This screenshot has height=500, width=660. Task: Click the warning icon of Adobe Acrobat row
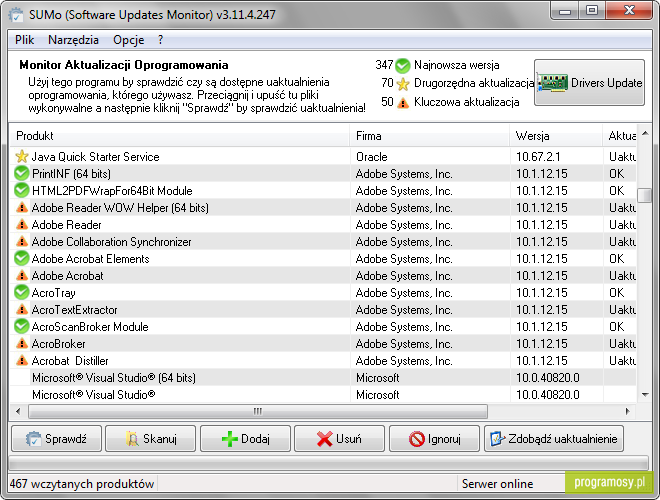[x=21, y=276]
